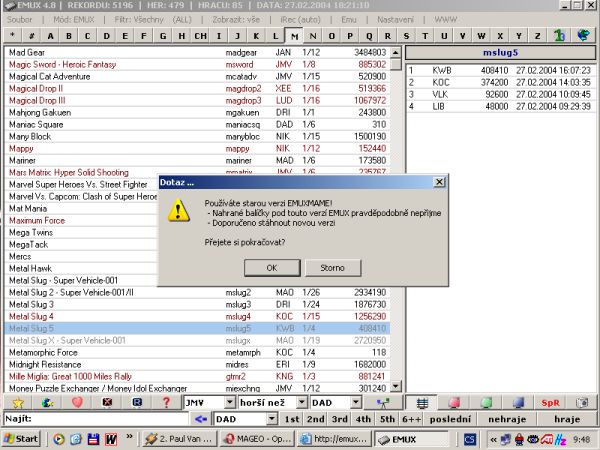Click Storno in the Dotaz dialog
This screenshot has height=450, width=600.
click(333, 268)
